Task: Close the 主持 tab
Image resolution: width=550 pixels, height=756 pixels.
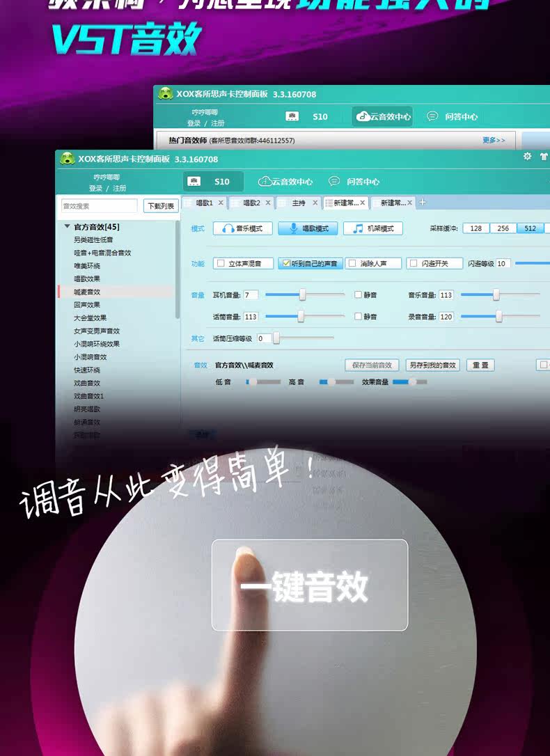Action: pyautogui.click(x=315, y=203)
